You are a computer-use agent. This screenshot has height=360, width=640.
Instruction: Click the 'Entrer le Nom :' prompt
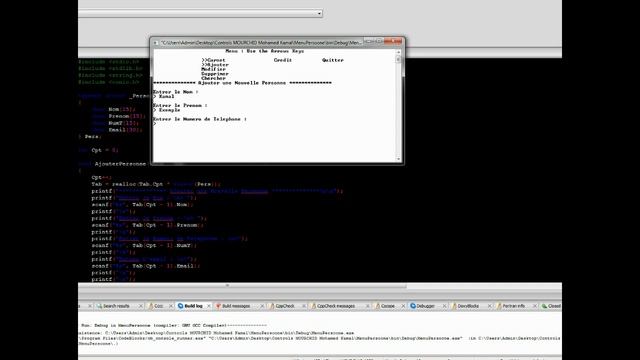(x=176, y=92)
